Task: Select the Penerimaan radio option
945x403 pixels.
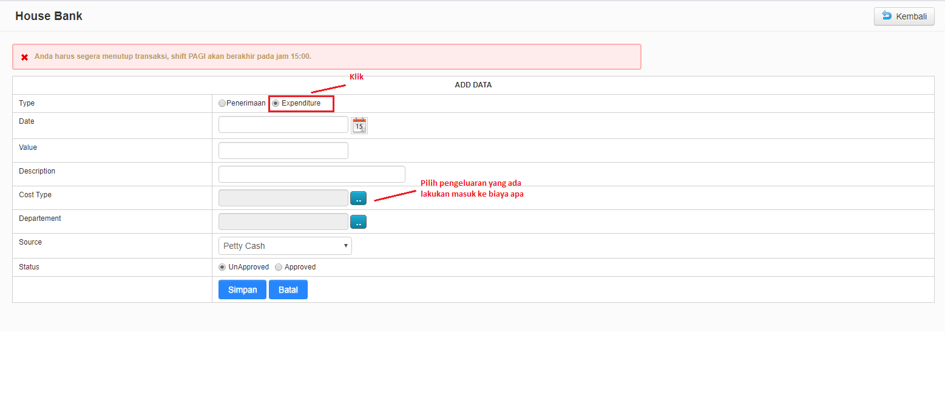Action: click(x=222, y=103)
